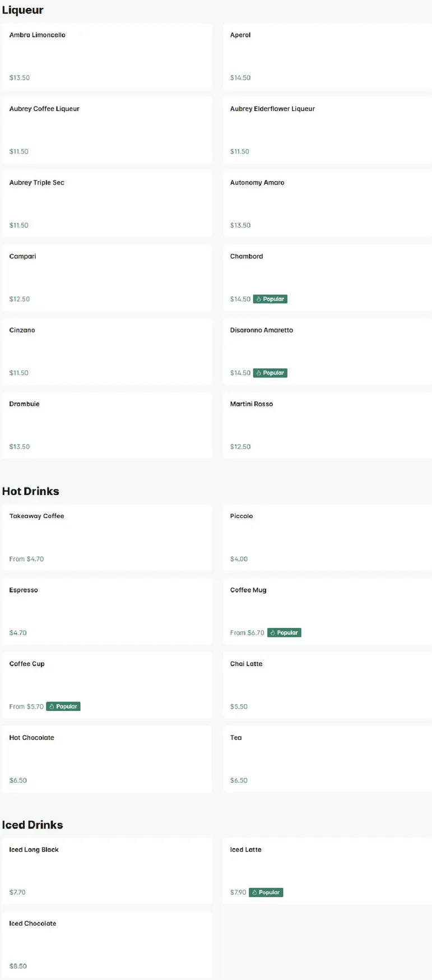Select the Iced Chocolate item

107,945
